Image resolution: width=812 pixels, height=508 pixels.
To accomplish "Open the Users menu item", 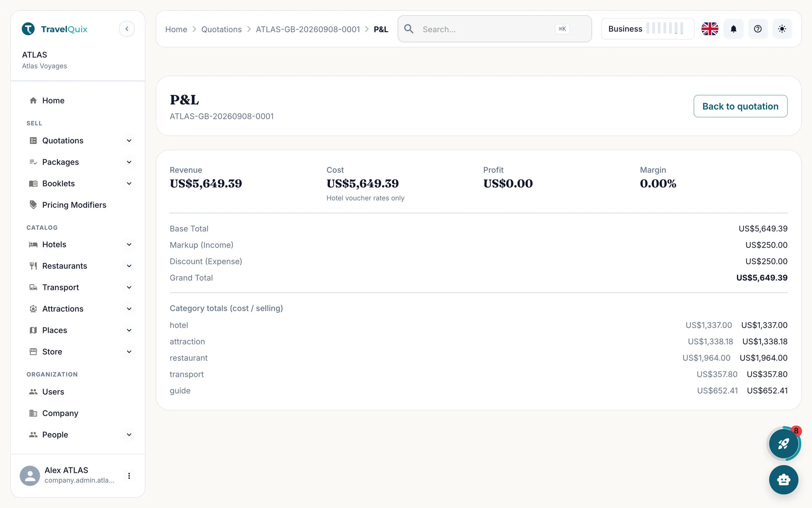I will pos(78,392).
